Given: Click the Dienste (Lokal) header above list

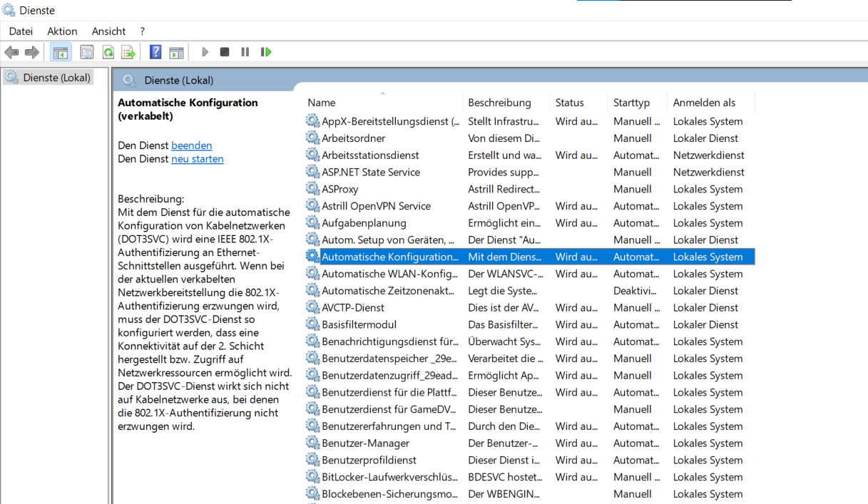Looking at the screenshot, I should 178,80.
